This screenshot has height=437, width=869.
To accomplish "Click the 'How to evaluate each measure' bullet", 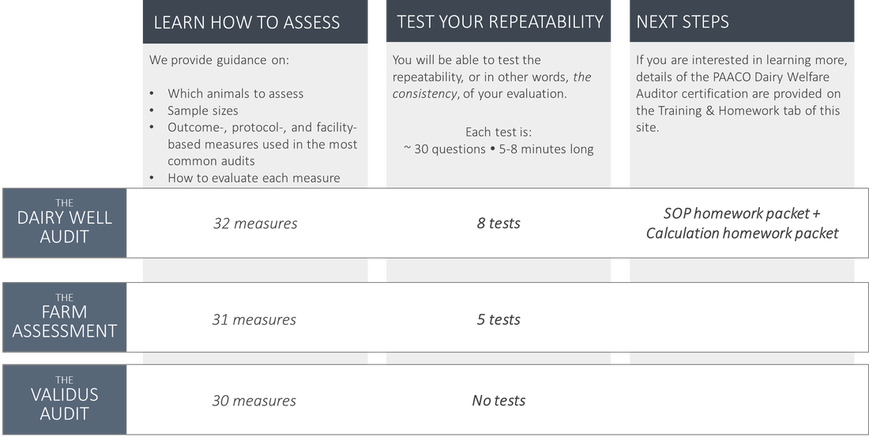I will point(254,178).
